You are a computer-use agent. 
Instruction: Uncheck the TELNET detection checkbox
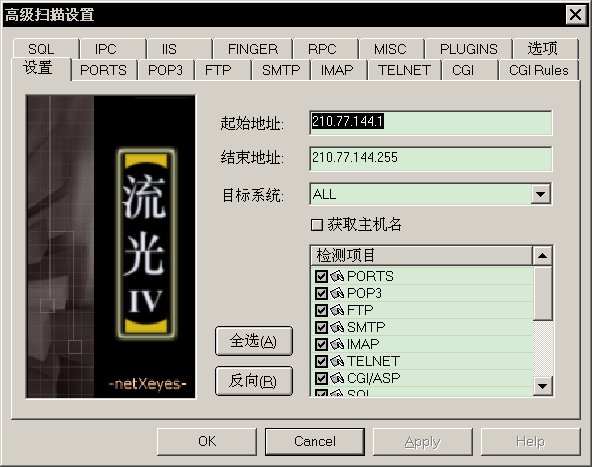(321, 361)
